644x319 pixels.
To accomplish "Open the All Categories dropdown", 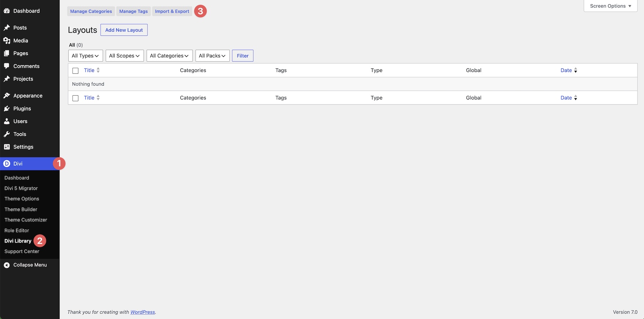I will pyautogui.click(x=170, y=55).
